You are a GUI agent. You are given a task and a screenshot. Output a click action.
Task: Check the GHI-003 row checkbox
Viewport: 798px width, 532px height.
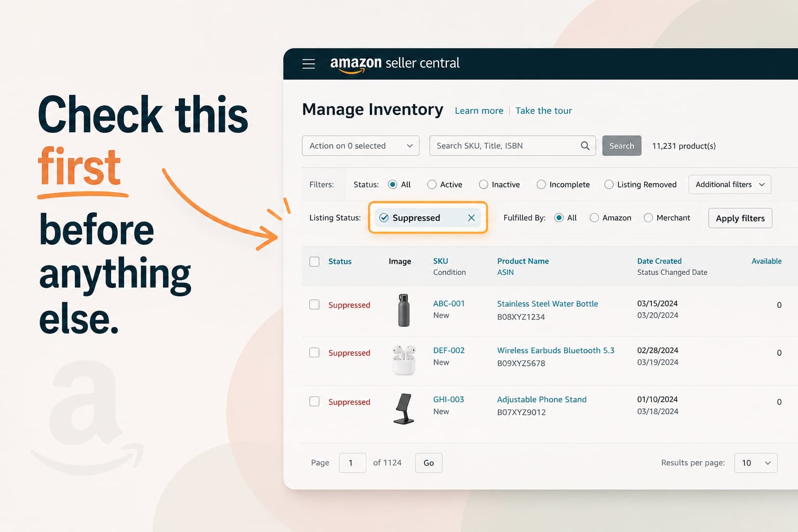tap(314, 402)
